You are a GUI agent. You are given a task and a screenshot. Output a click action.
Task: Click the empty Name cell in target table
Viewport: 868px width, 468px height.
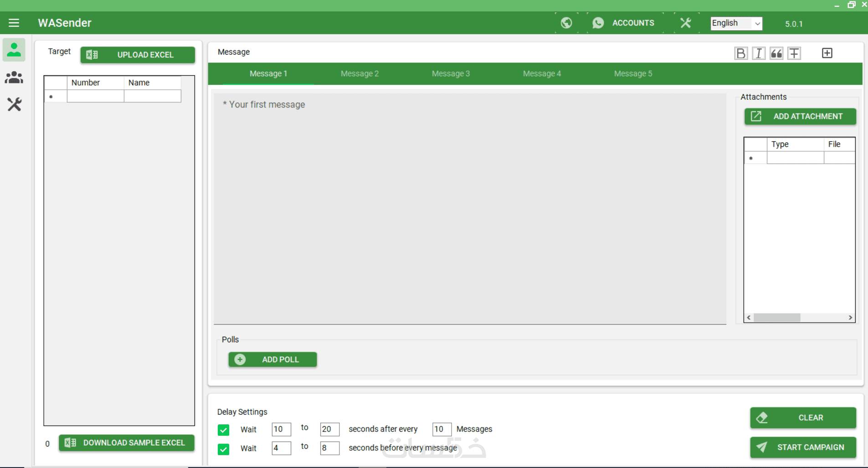[x=153, y=96]
